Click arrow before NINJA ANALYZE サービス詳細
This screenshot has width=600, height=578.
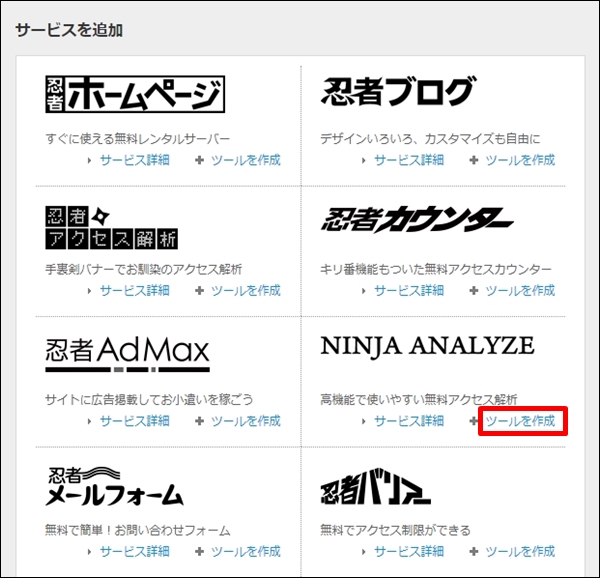click(364, 422)
